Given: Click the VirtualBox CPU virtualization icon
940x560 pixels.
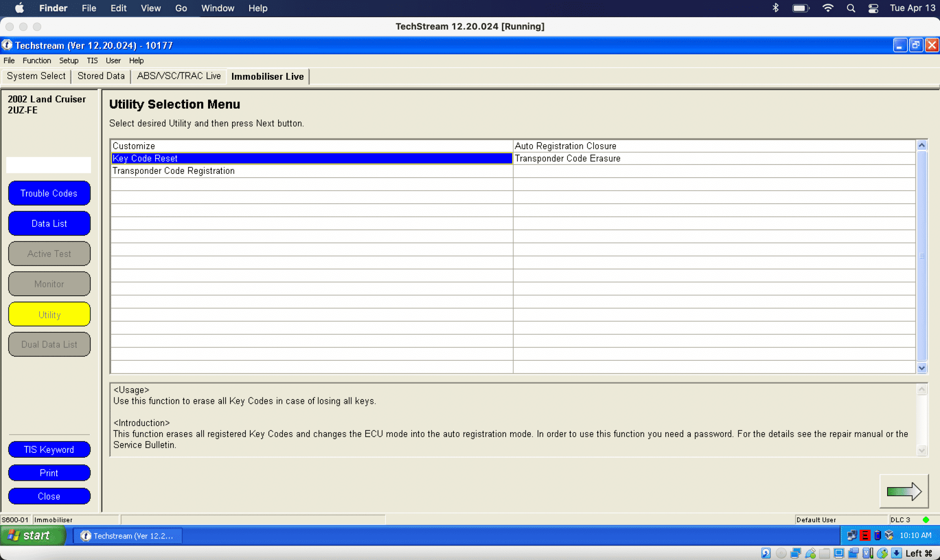Looking at the screenshot, I should [868, 553].
